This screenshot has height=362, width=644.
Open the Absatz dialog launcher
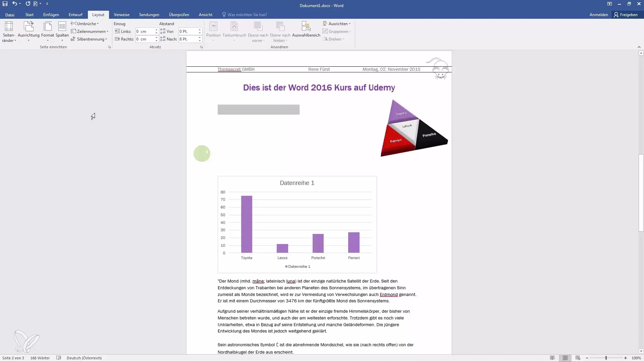click(201, 47)
